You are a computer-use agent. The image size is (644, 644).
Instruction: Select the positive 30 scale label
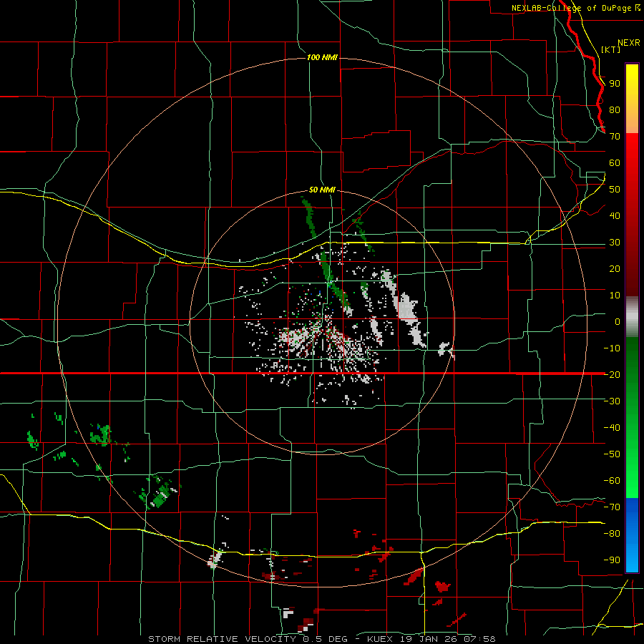point(615,243)
